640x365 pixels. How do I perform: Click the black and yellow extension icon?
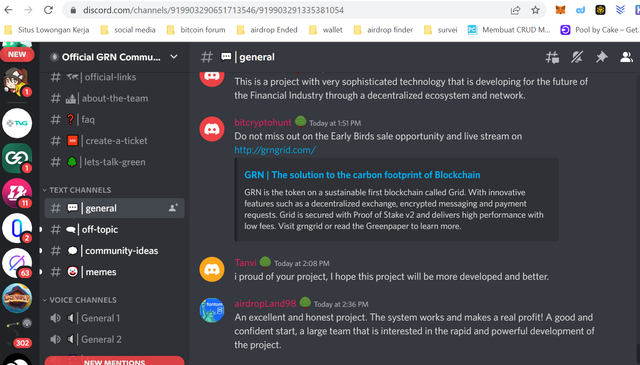coord(600,10)
